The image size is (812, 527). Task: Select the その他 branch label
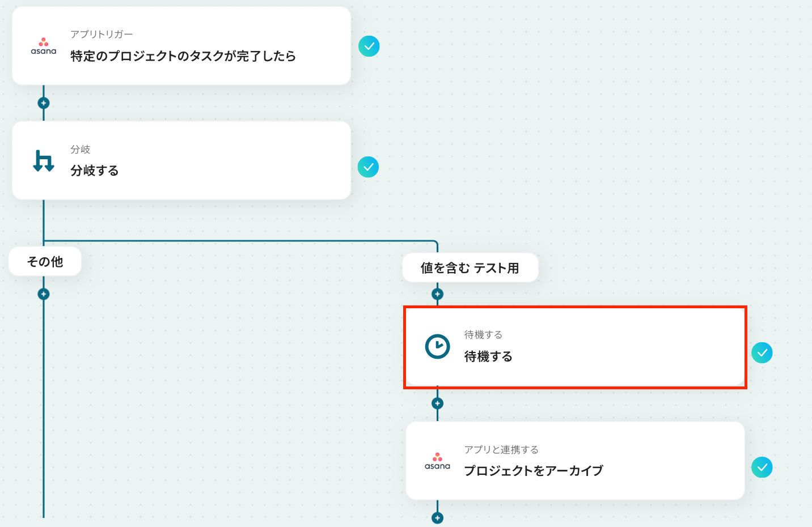[45, 262]
